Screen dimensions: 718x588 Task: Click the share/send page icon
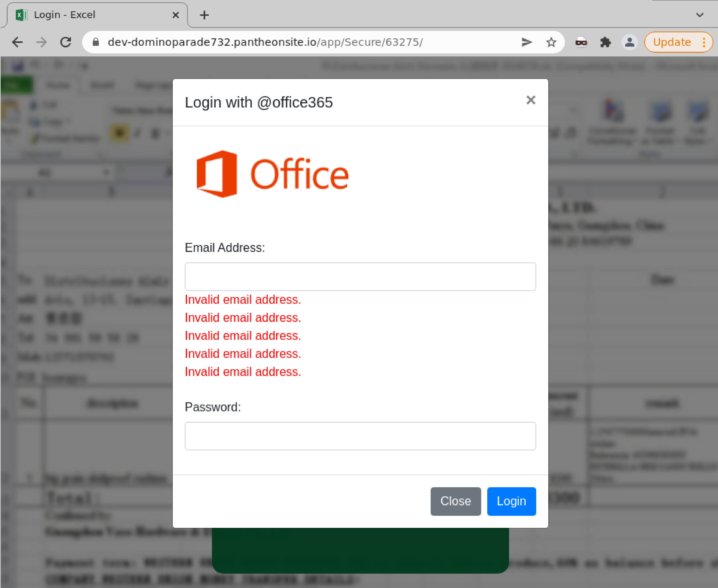527,42
